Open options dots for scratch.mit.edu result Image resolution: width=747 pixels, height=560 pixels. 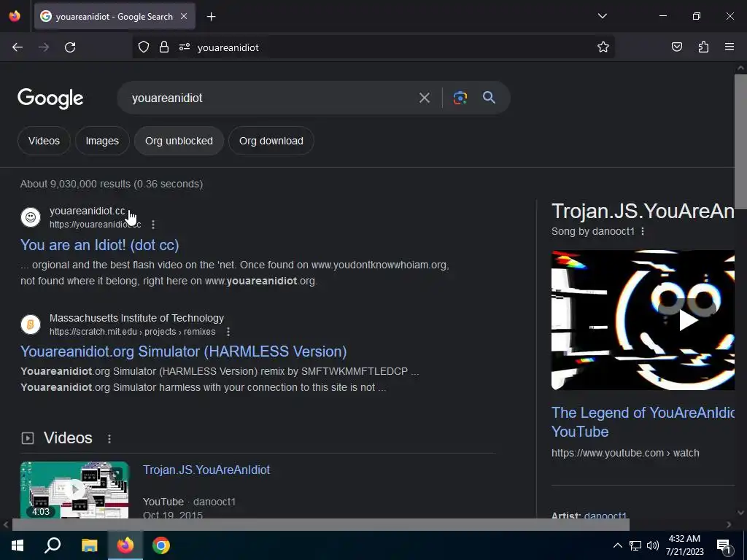pyautogui.click(x=228, y=332)
